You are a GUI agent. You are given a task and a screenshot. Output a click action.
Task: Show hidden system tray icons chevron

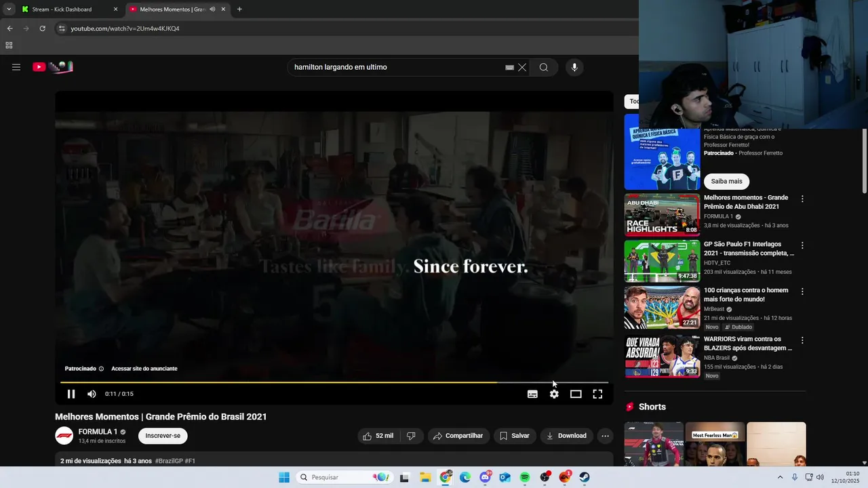pos(780,477)
